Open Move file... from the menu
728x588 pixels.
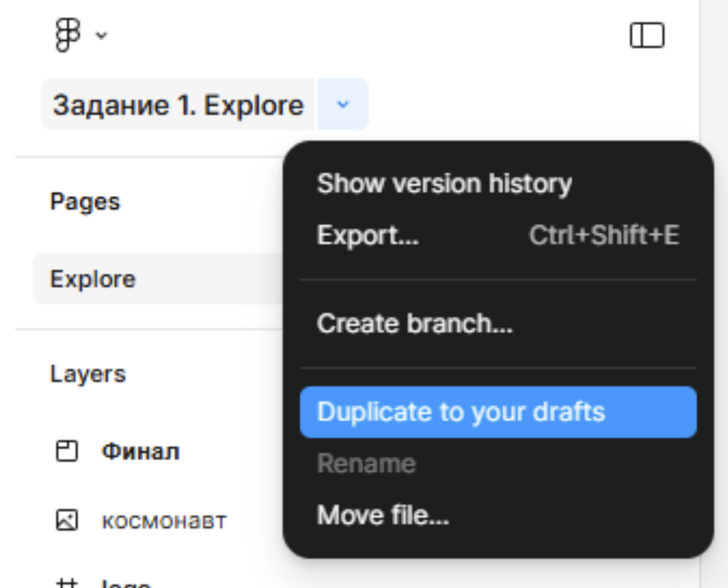pyautogui.click(x=383, y=515)
